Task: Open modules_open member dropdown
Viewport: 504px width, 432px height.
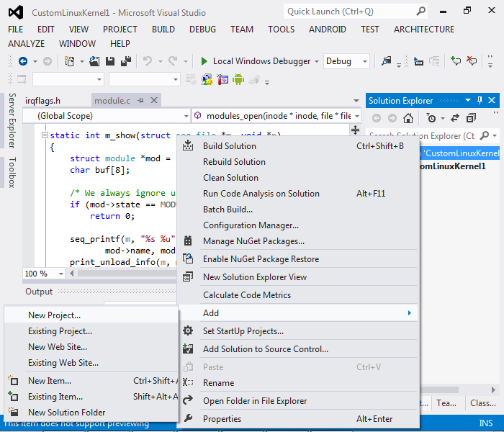Action: 357,116
